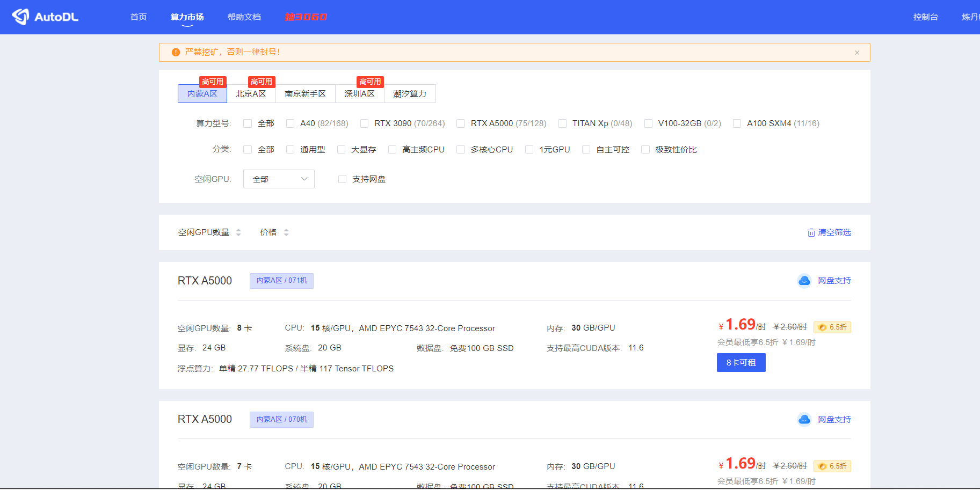Click the 8卡可租 button
The width and height of the screenshot is (980, 490).
[x=741, y=363]
